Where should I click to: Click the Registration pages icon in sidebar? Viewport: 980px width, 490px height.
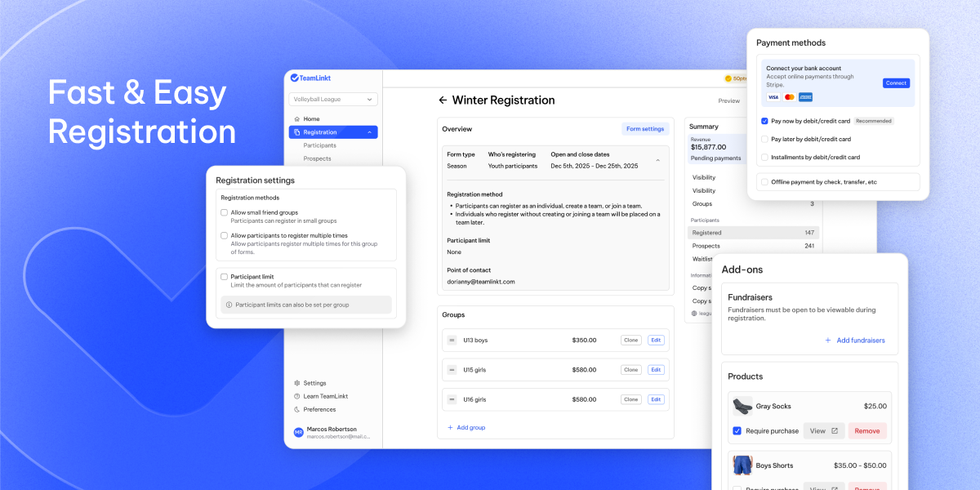296,132
